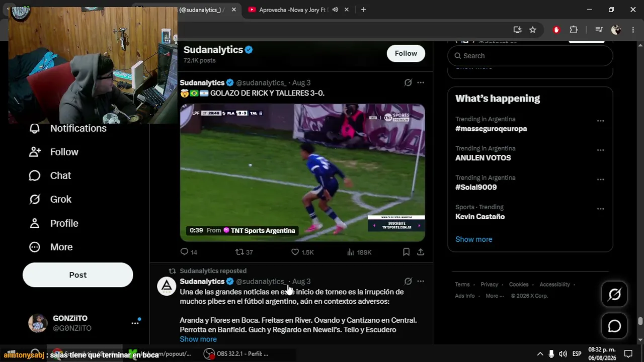Screen dimensions: 644x362
Task: Repost the GOLAZO DE RICK post
Action: pos(244,252)
